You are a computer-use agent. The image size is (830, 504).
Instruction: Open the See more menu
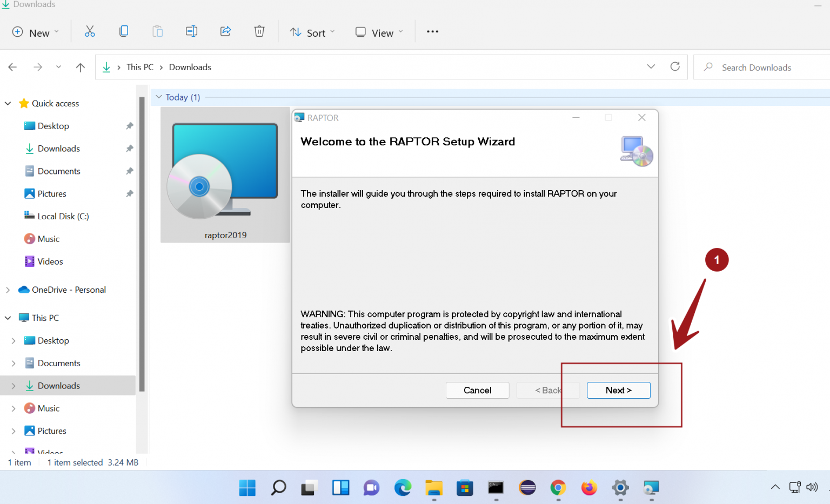pos(432,31)
